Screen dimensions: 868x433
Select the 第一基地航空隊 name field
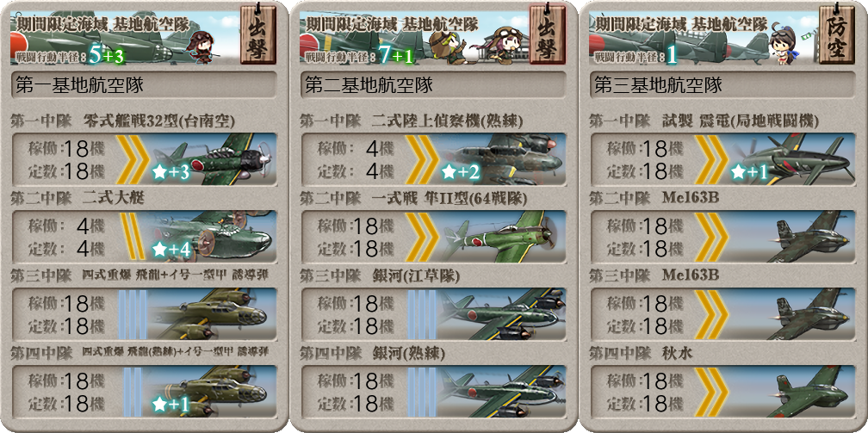click(143, 85)
